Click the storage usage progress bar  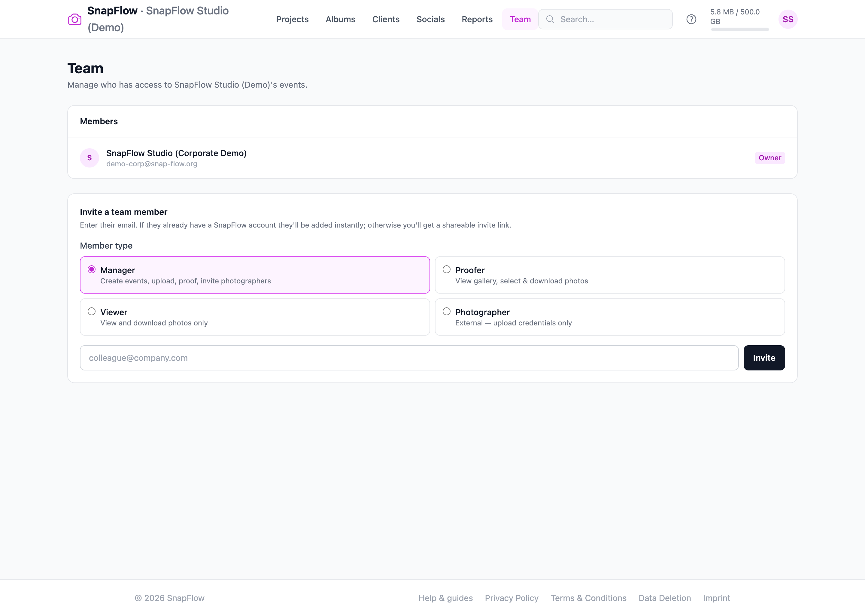[739, 30]
